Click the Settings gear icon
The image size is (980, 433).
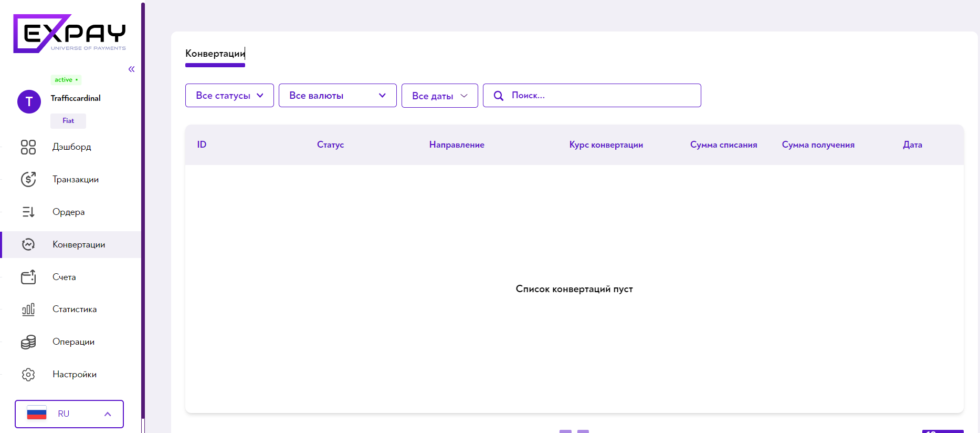28,375
